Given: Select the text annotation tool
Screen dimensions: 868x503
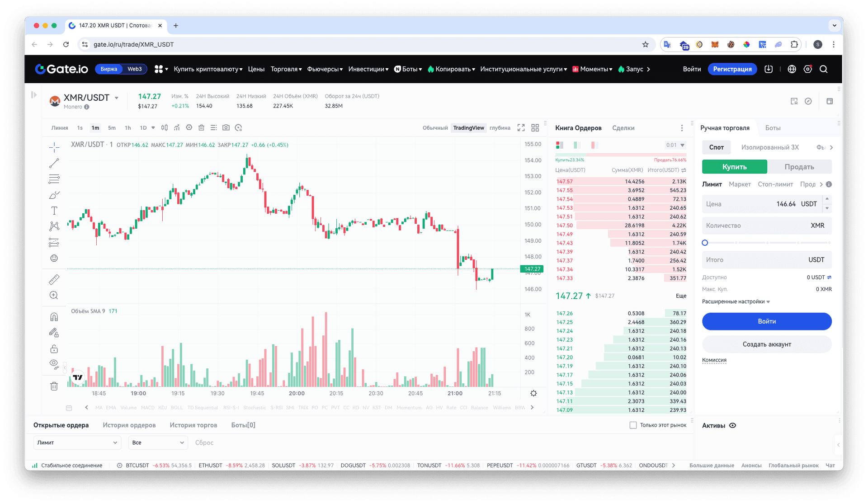Looking at the screenshot, I should 54,211.
